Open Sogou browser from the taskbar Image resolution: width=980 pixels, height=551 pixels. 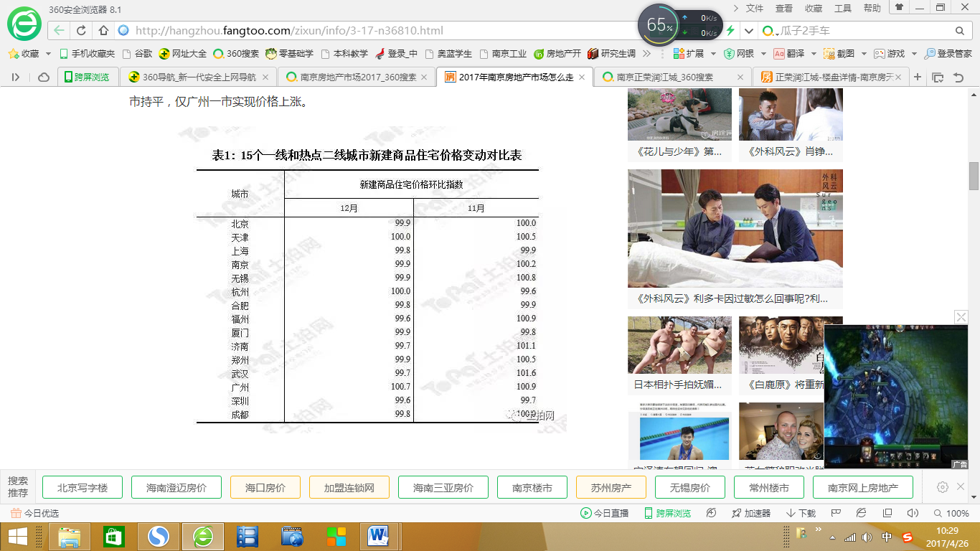(158, 537)
